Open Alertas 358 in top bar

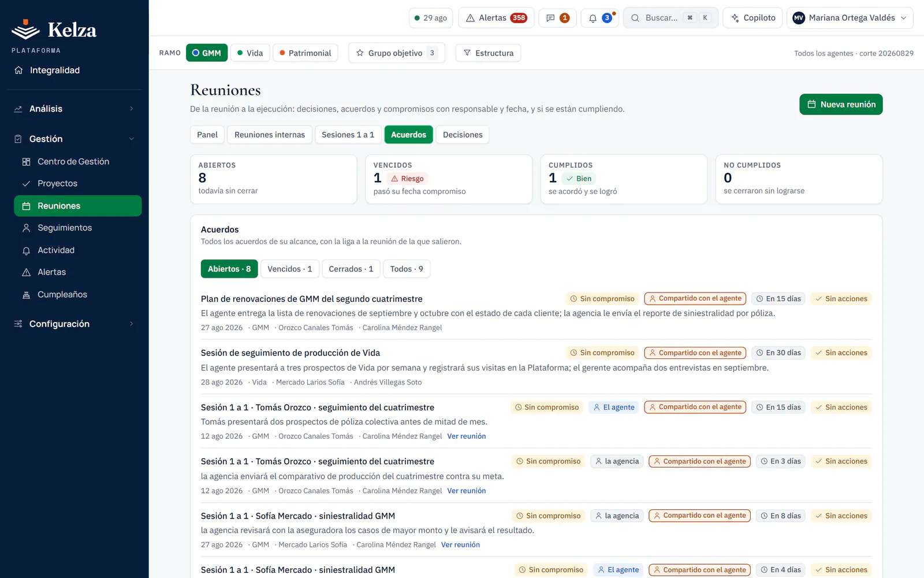(496, 18)
